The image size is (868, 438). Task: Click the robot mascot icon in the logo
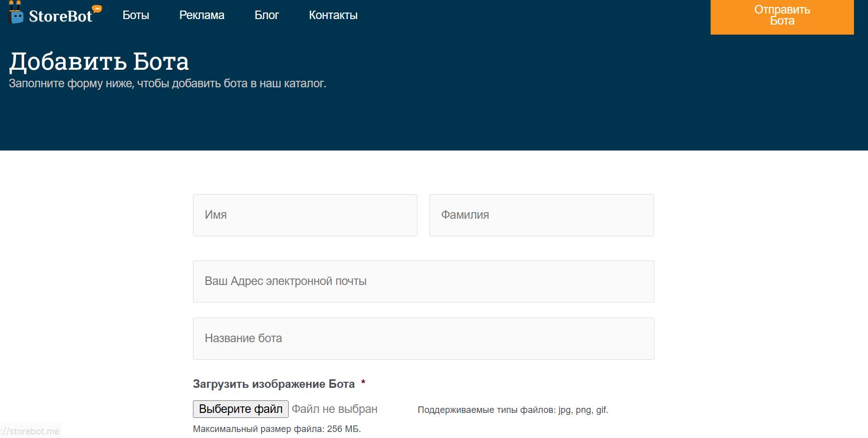16,14
